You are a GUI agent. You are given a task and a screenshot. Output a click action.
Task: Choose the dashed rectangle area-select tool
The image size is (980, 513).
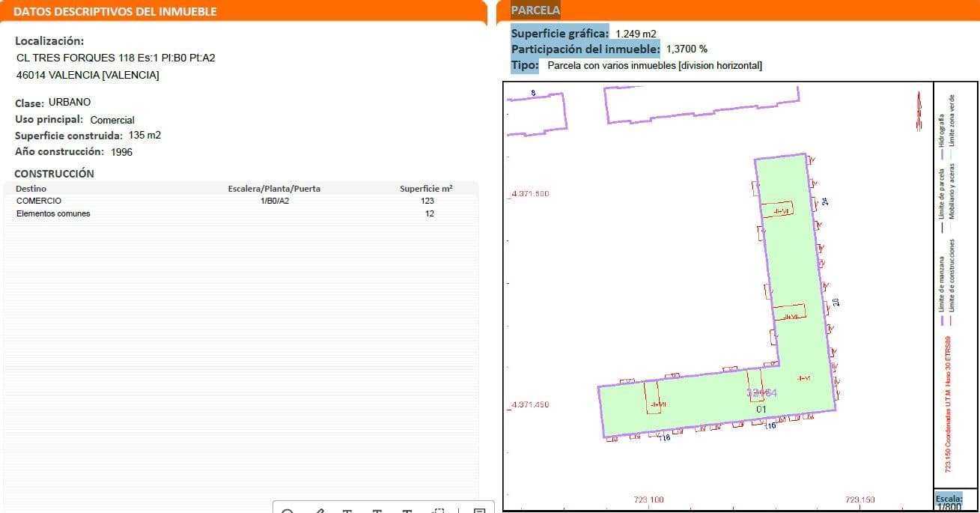tap(439, 511)
